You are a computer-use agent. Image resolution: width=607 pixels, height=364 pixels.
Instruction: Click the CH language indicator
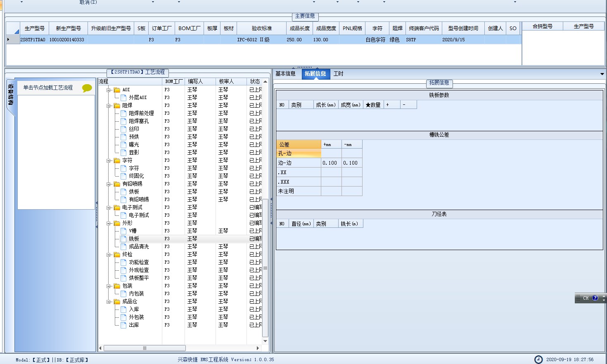(586, 298)
